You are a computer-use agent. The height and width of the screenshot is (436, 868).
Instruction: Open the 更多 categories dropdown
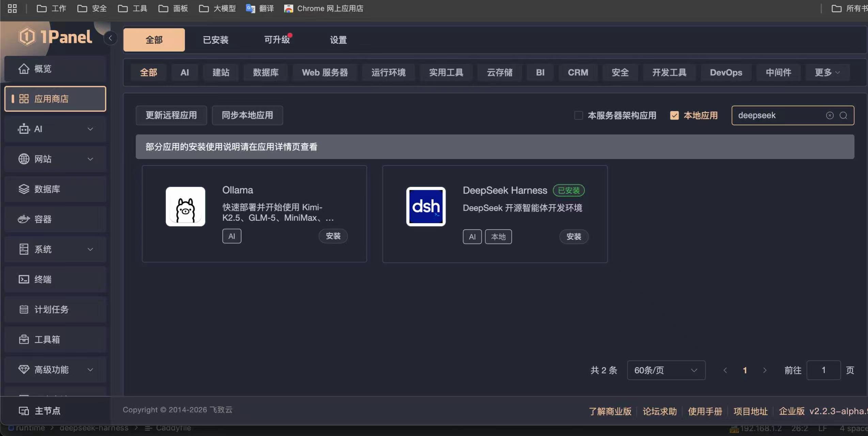click(x=827, y=73)
